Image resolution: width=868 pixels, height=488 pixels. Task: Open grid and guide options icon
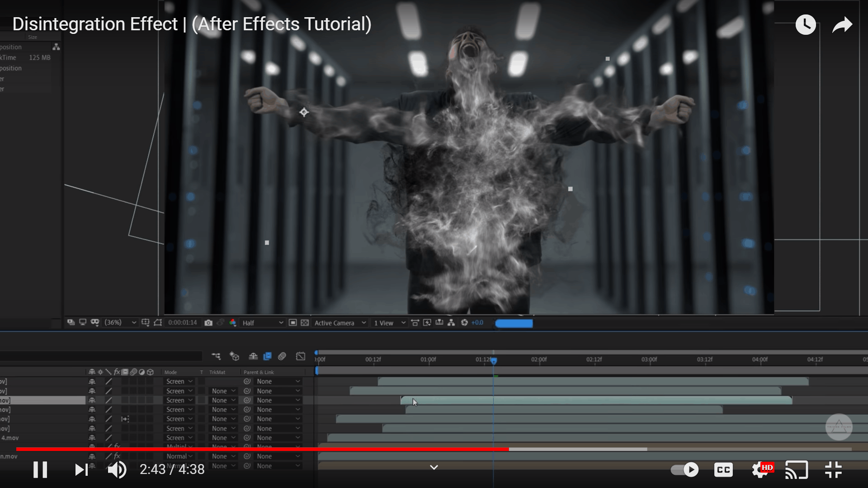point(145,323)
